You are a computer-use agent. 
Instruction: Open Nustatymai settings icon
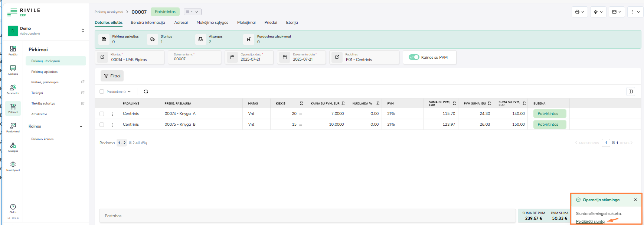click(13, 165)
